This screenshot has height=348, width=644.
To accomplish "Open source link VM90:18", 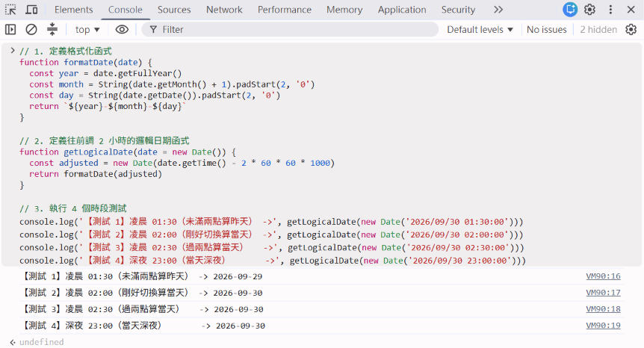I will [603, 309].
